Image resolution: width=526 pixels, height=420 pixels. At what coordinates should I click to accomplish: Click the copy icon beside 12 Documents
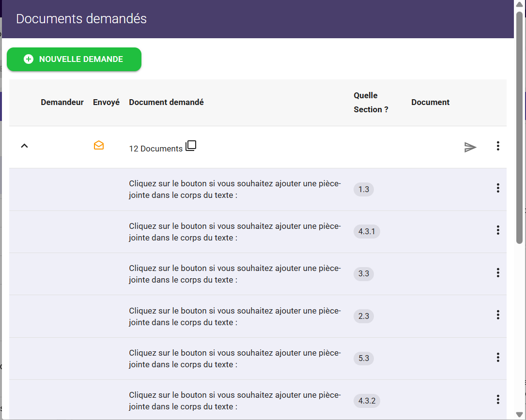coord(191,146)
